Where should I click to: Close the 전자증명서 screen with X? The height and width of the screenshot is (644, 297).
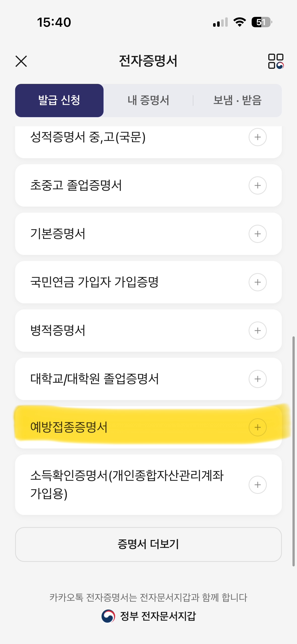21,61
